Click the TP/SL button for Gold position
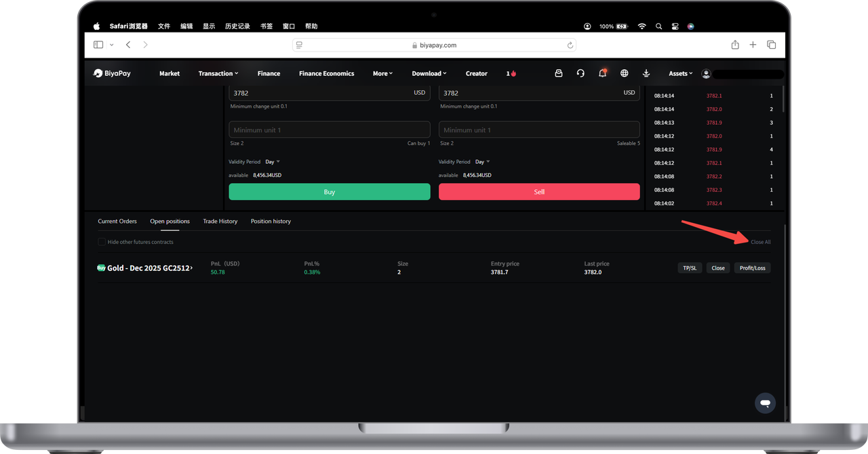The image size is (868, 454). click(x=690, y=268)
